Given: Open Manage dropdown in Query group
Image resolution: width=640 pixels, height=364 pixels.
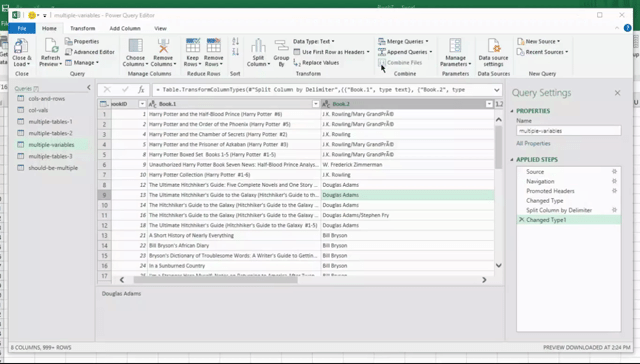Looking at the screenshot, I should [82, 62].
